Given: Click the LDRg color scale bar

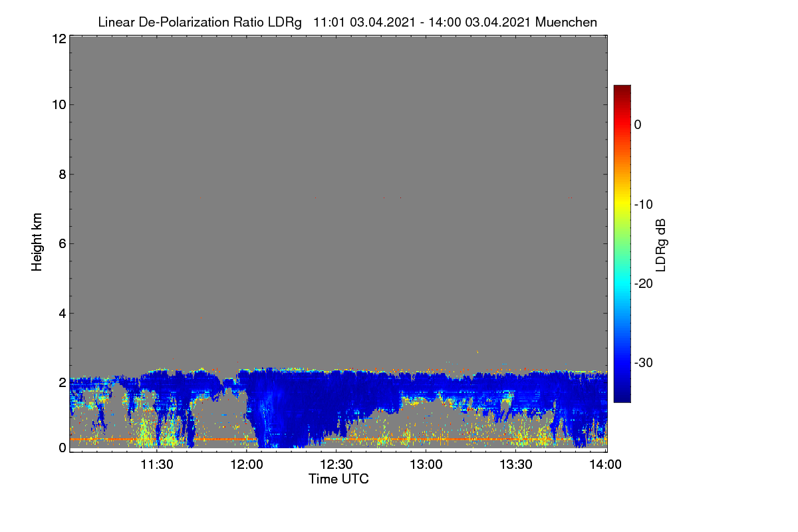Looking at the screenshot, I should click(x=622, y=243).
